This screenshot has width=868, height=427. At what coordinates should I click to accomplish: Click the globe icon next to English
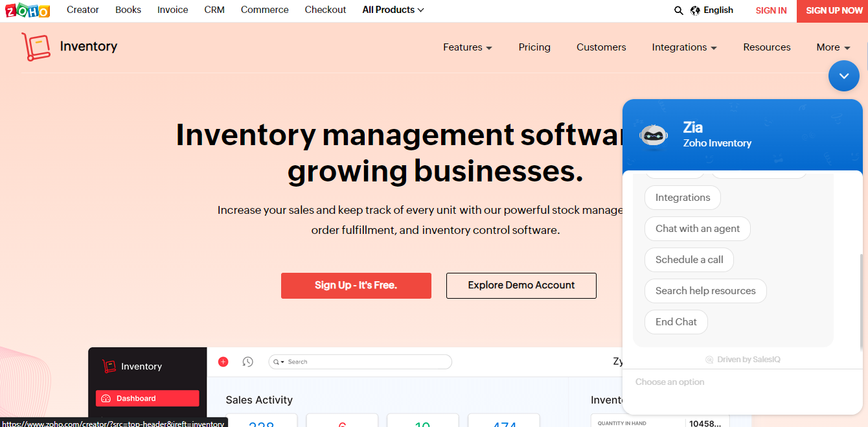[693, 10]
